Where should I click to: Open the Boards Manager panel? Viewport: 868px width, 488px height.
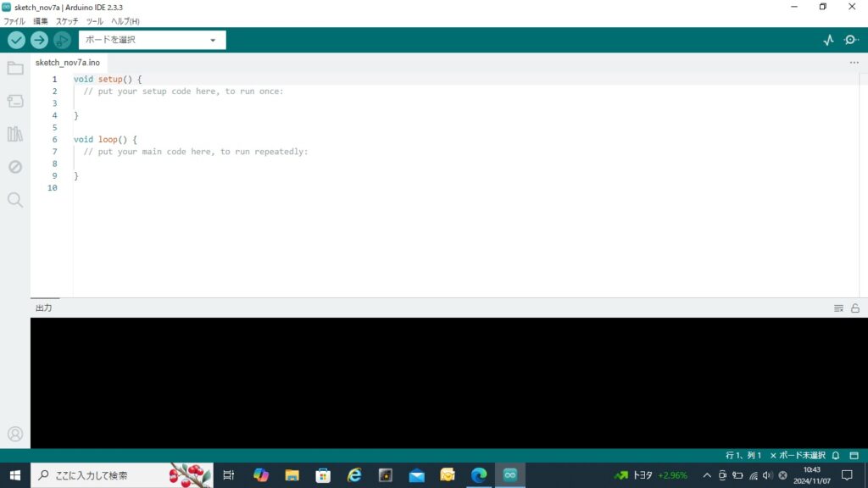(x=15, y=102)
